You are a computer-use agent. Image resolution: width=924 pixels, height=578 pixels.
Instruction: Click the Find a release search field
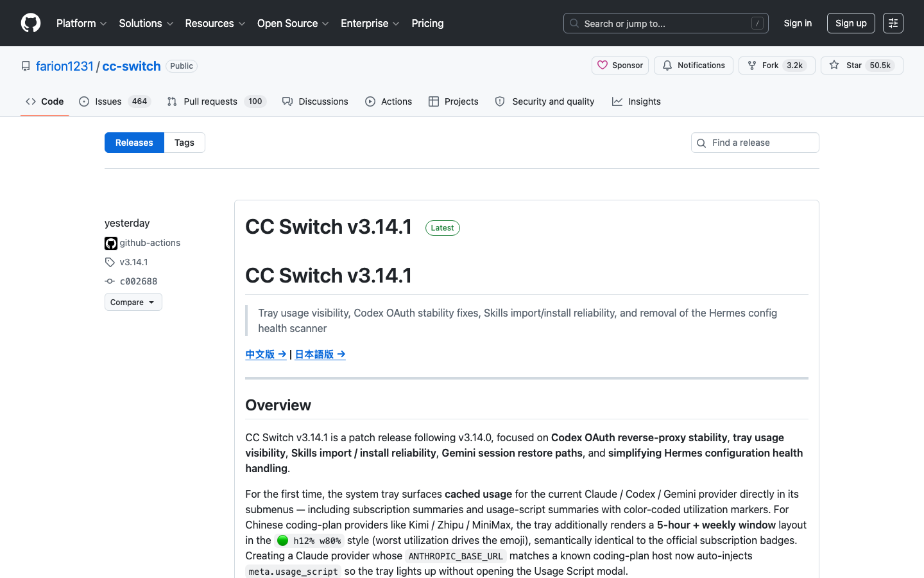(755, 143)
